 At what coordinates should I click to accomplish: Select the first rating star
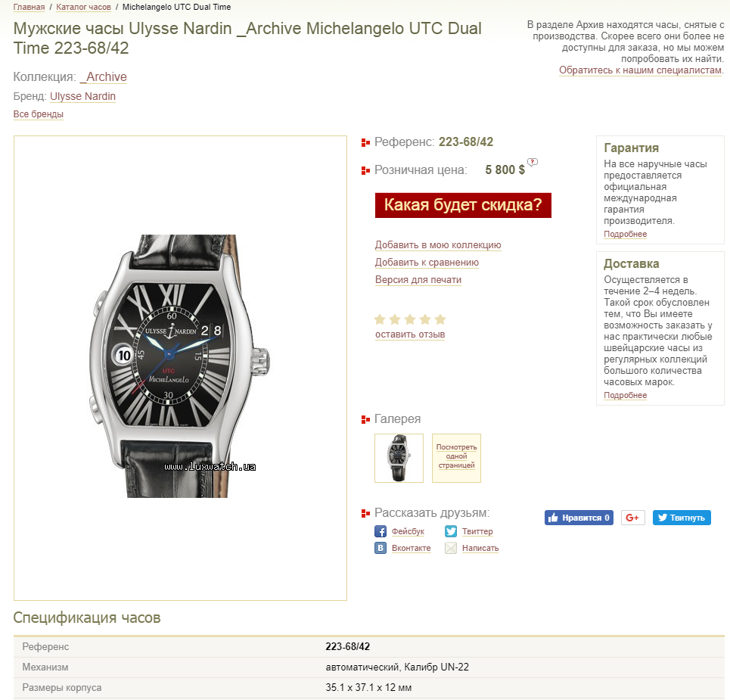[x=380, y=319]
